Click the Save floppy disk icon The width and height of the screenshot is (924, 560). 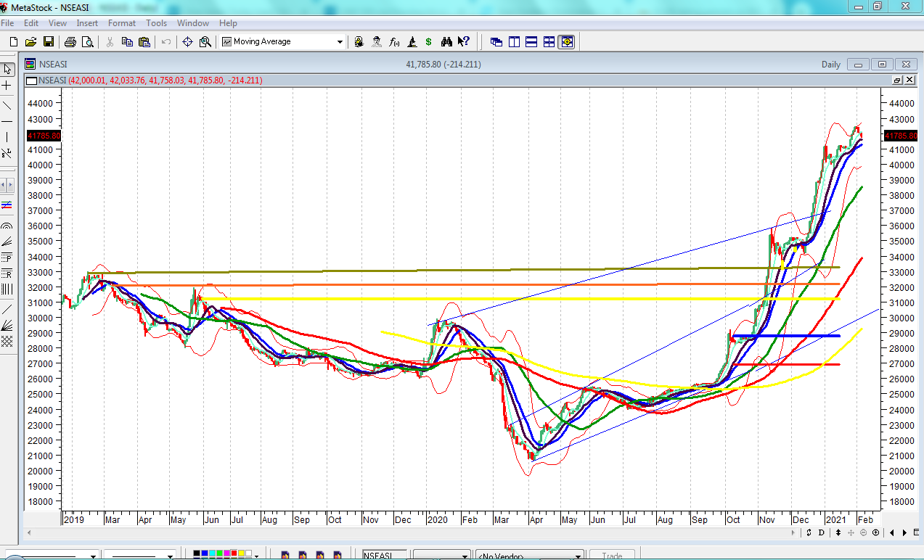[49, 42]
